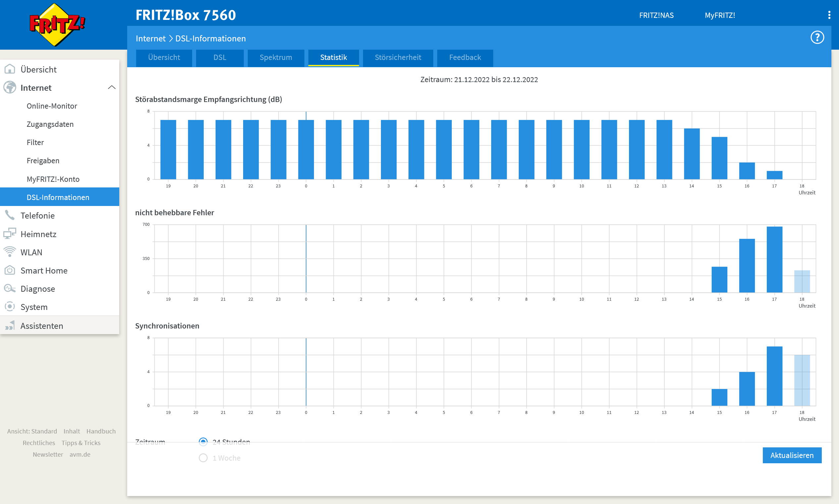
Task: Click the light blue Synchronisationen bar
Action: click(802, 380)
